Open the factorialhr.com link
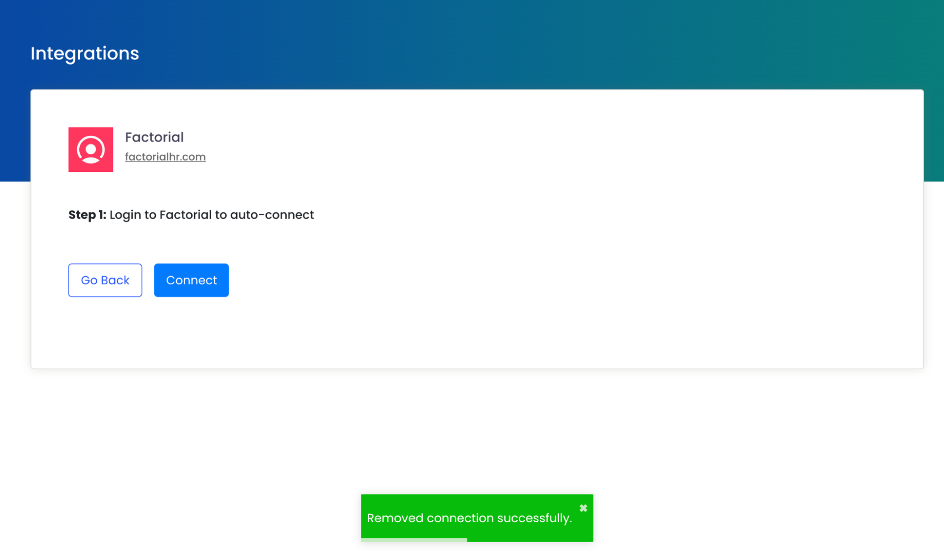Image resolution: width=944 pixels, height=560 pixels. [165, 157]
